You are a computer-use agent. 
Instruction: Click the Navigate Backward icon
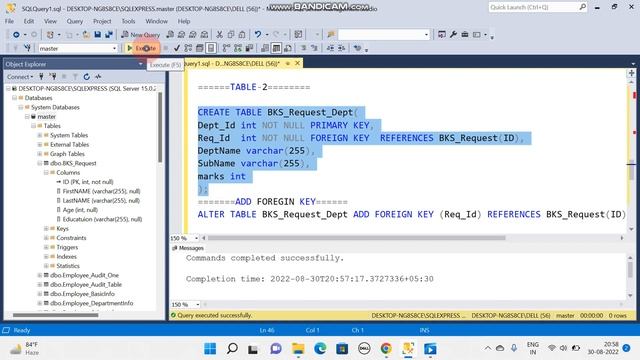[x=16, y=35]
